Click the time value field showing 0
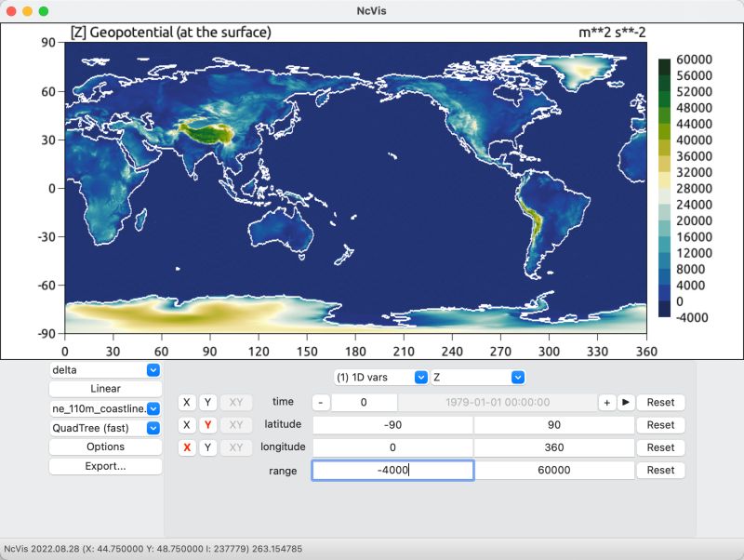Image resolution: width=744 pixels, height=560 pixels. [x=363, y=402]
